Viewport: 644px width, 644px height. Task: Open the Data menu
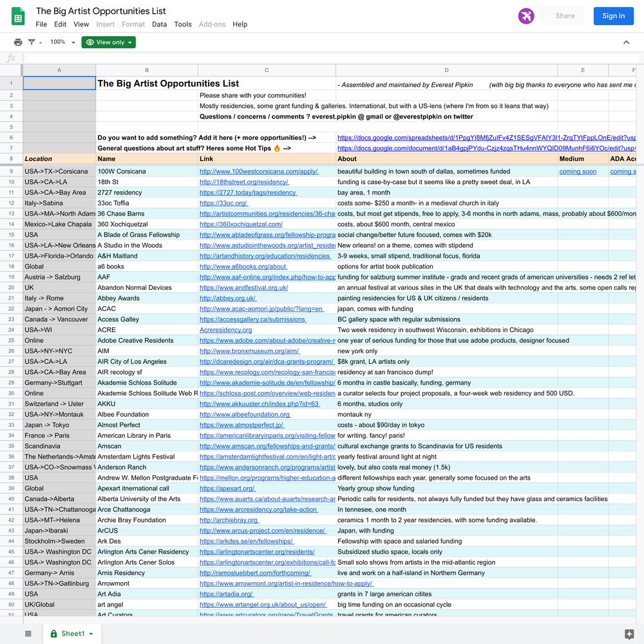[159, 24]
